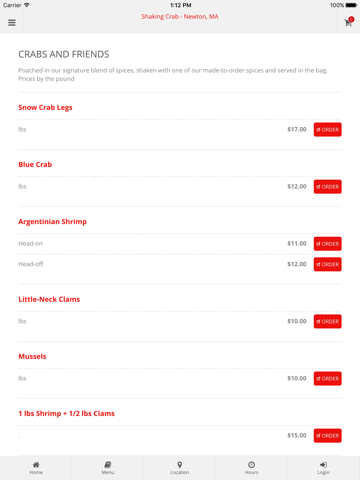The image size is (360, 480).
Task: Select the Argentinian Shrimp heading
Action: pyautogui.click(x=52, y=222)
